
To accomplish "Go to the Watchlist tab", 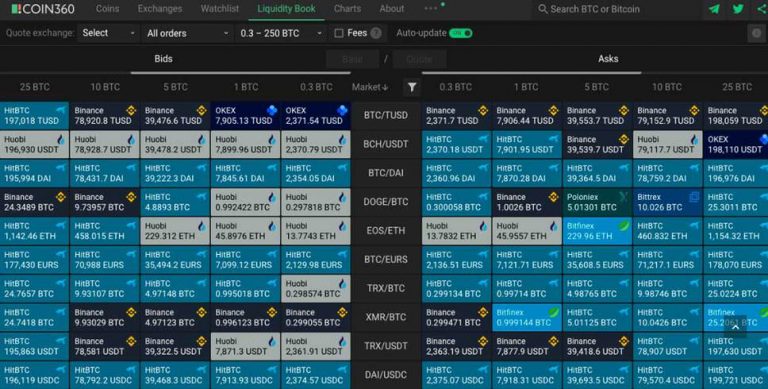I will tap(220, 9).
